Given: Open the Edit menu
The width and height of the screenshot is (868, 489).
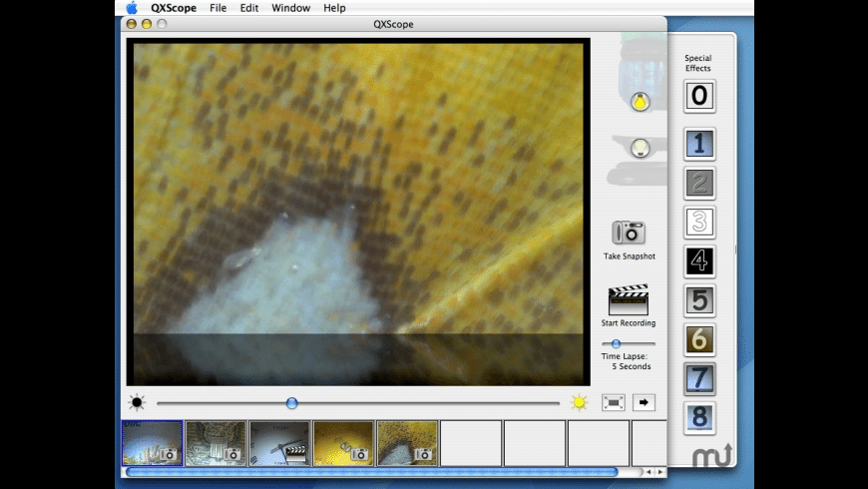Looking at the screenshot, I should (x=249, y=8).
